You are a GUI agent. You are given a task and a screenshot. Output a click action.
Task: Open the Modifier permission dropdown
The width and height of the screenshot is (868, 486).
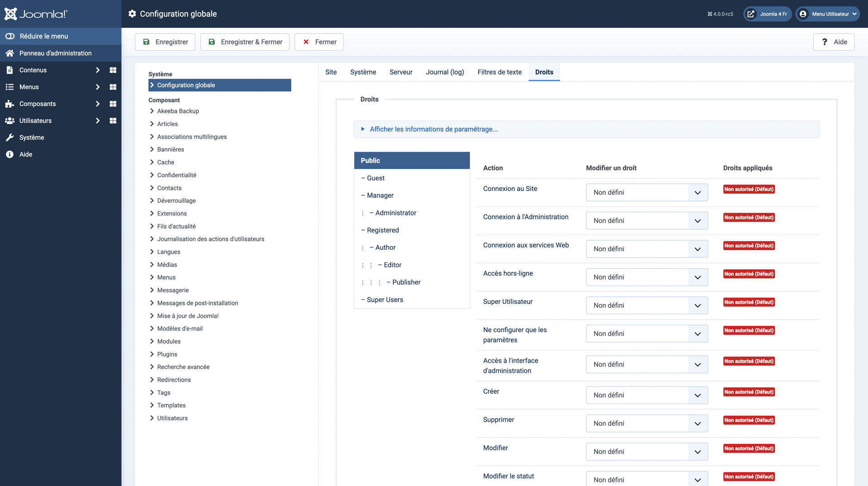[647, 452]
